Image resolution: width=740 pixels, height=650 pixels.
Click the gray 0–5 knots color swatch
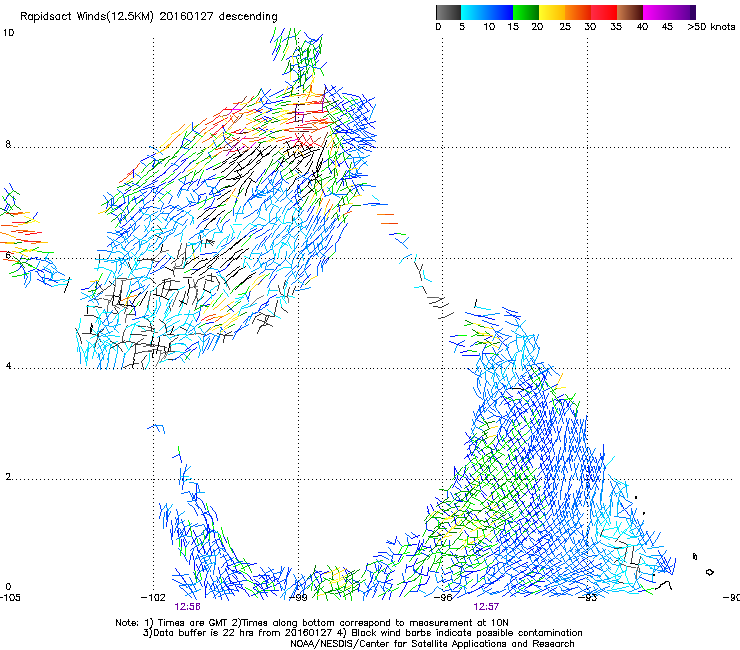pyautogui.click(x=448, y=12)
